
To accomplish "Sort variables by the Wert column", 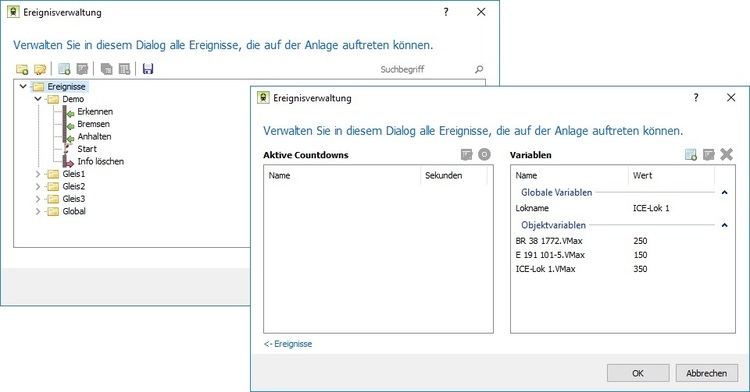I will click(672, 175).
